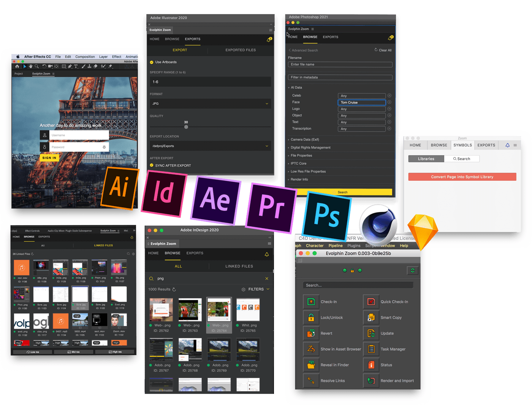The image size is (532, 405).
Task: Open the Task Manager icon
Action: tap(371, 349)
